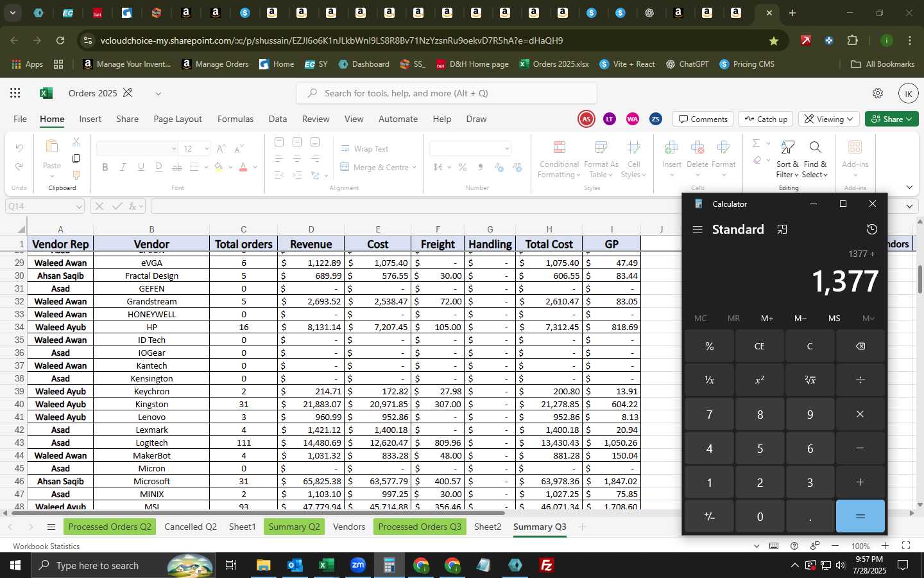Viewport: 924px width, 578px height.
Task: Expand the Merge & Centre dropdown arrow
Action: [x=415, y=167]
